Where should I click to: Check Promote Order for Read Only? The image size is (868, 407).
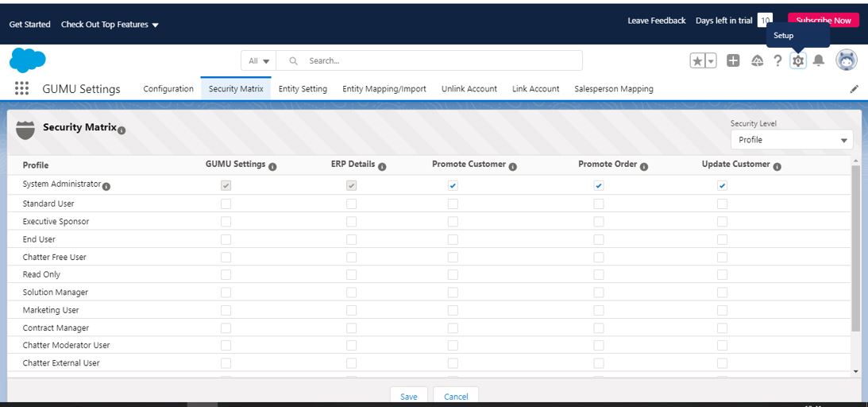click(x=599, y=275)
